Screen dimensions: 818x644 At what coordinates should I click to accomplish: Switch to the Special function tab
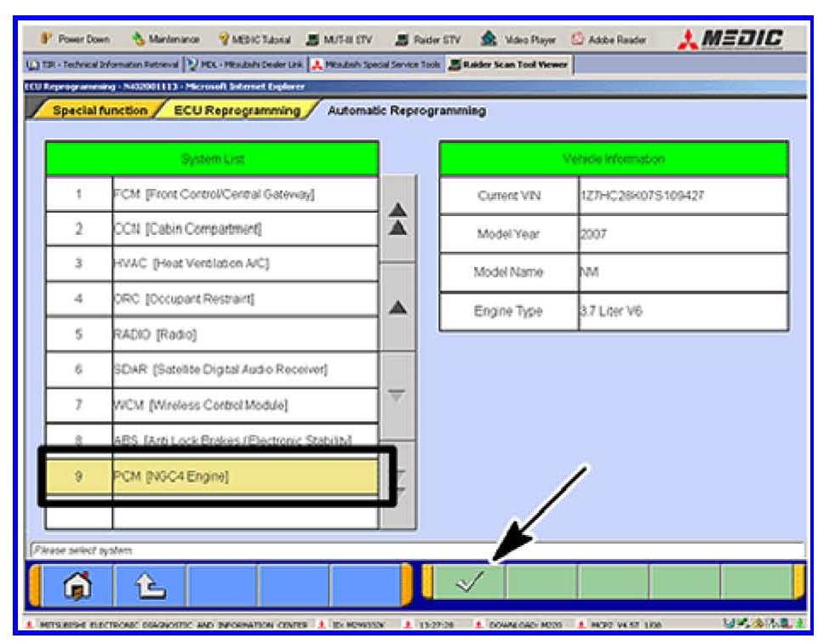pos(100,111)
